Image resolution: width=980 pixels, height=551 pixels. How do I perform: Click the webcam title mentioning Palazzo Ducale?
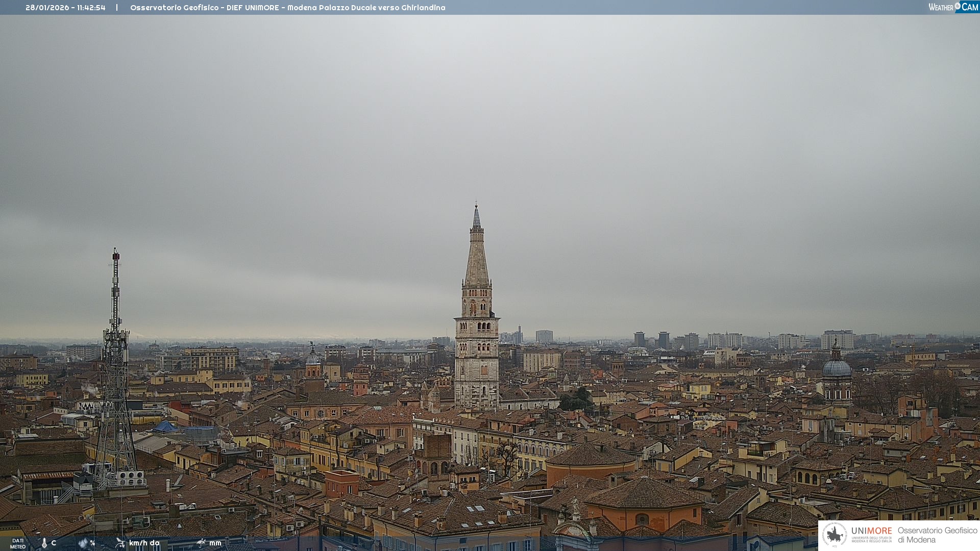click(x=287, y=8)
